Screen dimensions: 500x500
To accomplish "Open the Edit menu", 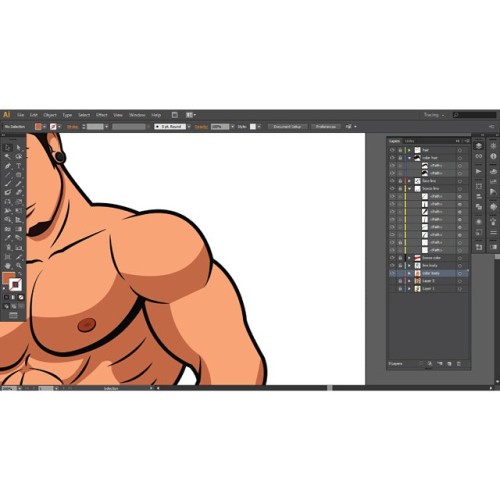I will tap(34, 115).
